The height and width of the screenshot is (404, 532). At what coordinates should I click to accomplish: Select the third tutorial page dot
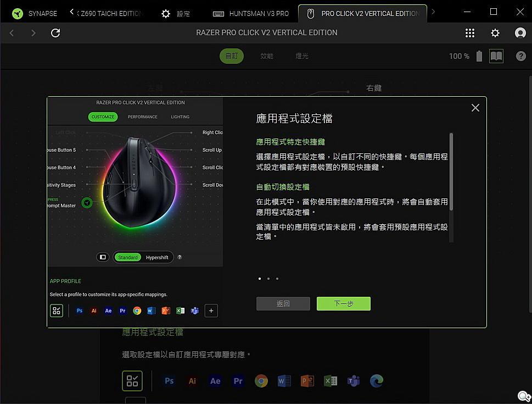pos(277,279)
